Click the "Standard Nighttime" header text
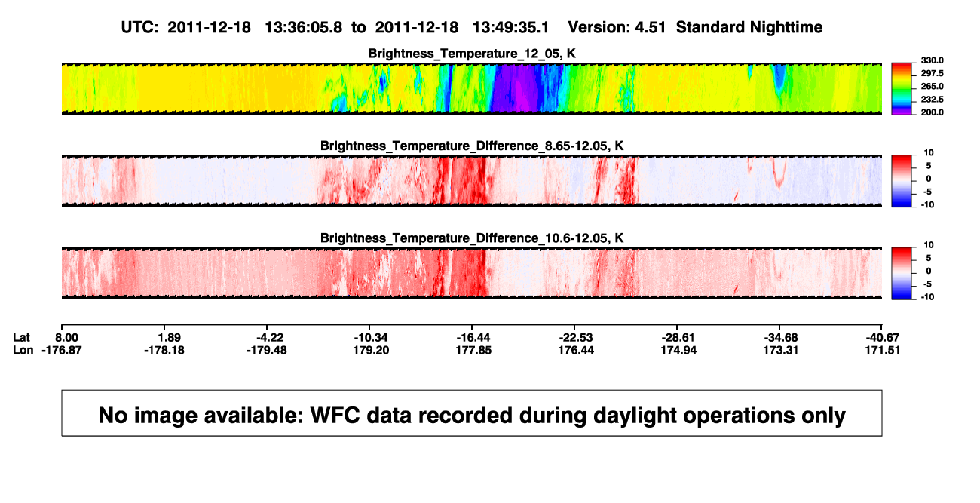980x503 pixels. coord(749,28)
